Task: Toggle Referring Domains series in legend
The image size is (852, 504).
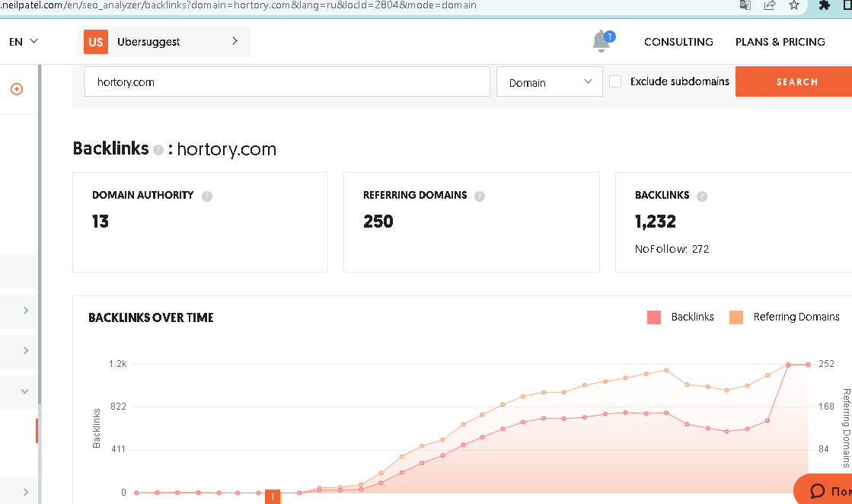Action: click(x=785, y=317)
